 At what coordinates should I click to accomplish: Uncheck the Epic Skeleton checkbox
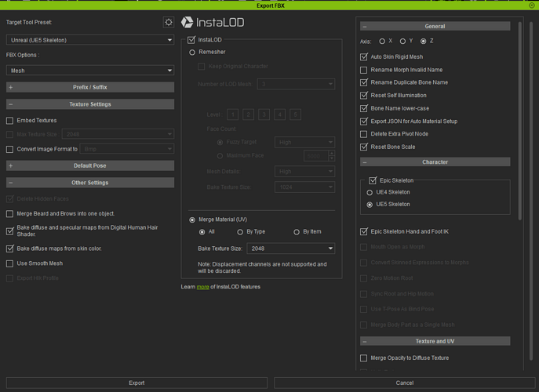373,180
